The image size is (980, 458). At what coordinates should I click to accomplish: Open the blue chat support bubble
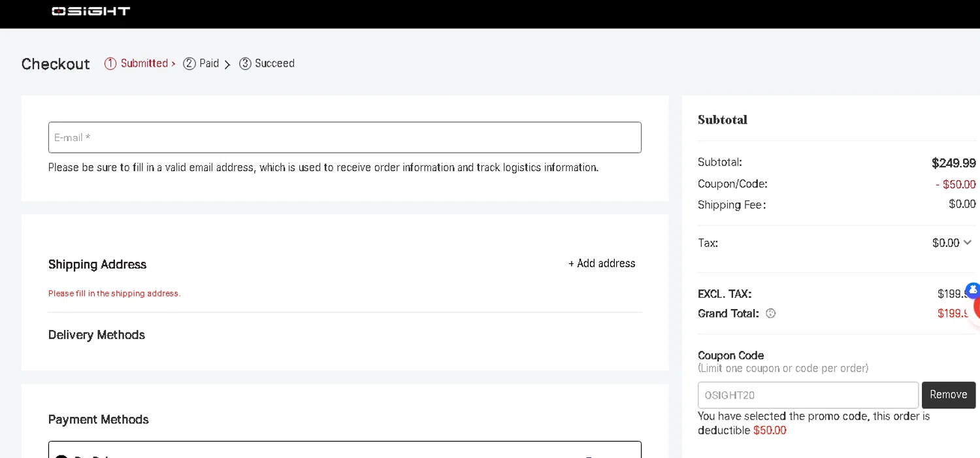[973, 289]
